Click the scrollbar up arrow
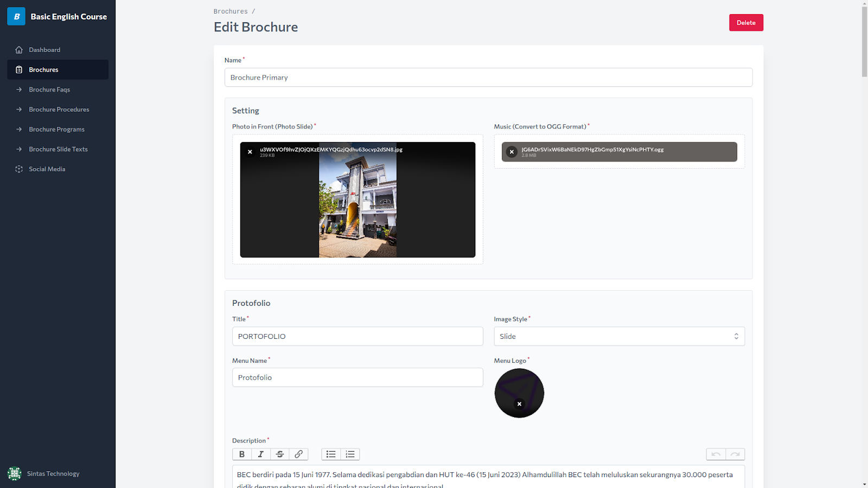868x488 pixels. click(x=864, y=3)
